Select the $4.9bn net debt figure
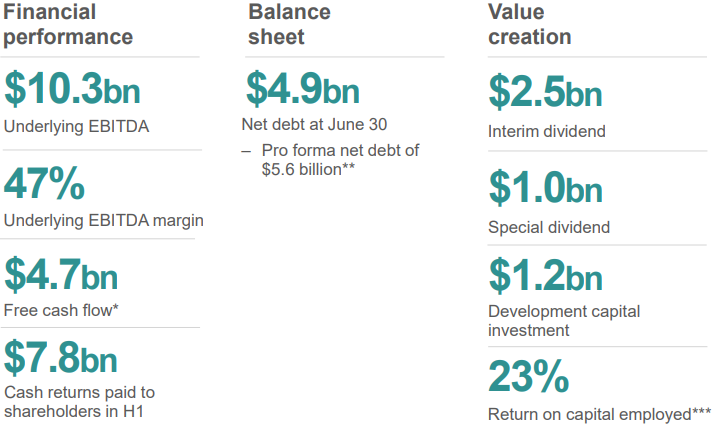The width and height of the screenshot is (715, 429). coord(303,88)
